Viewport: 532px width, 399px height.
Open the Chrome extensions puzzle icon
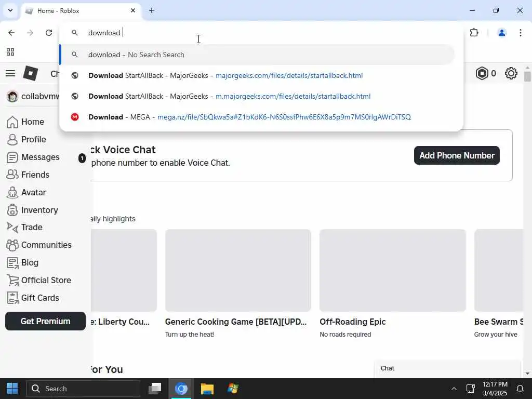click(474, 33)
